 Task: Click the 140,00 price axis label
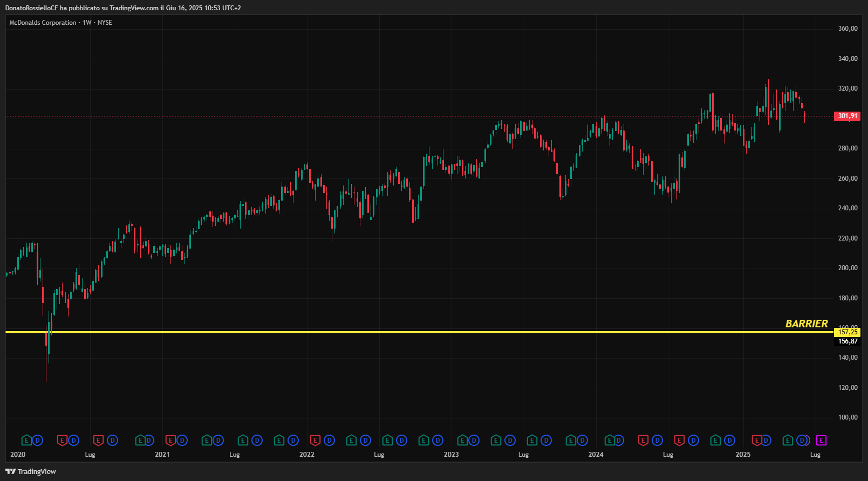click(848, 358)
